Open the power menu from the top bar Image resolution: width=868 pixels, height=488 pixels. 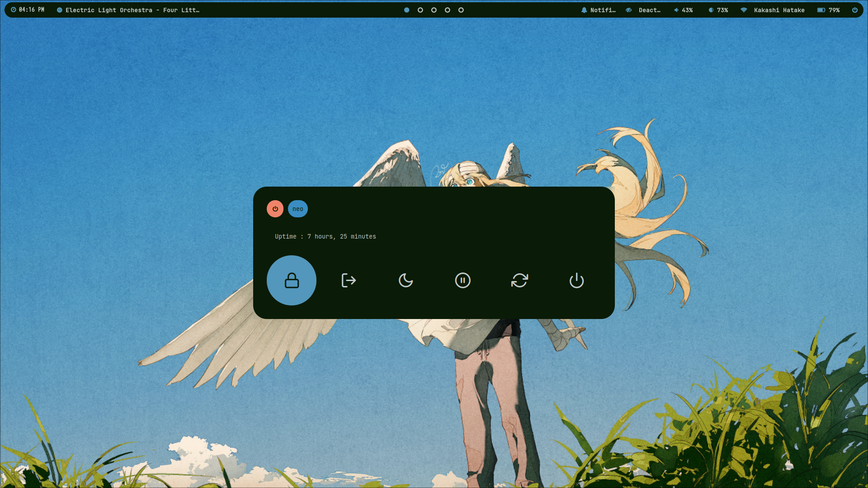(854, 10)
